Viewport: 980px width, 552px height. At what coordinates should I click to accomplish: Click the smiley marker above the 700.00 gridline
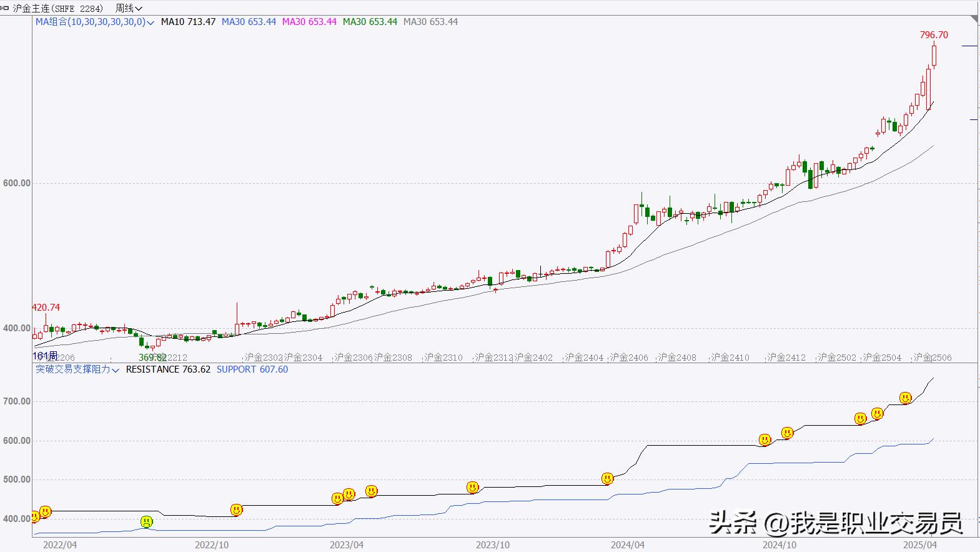click(905, 398)
